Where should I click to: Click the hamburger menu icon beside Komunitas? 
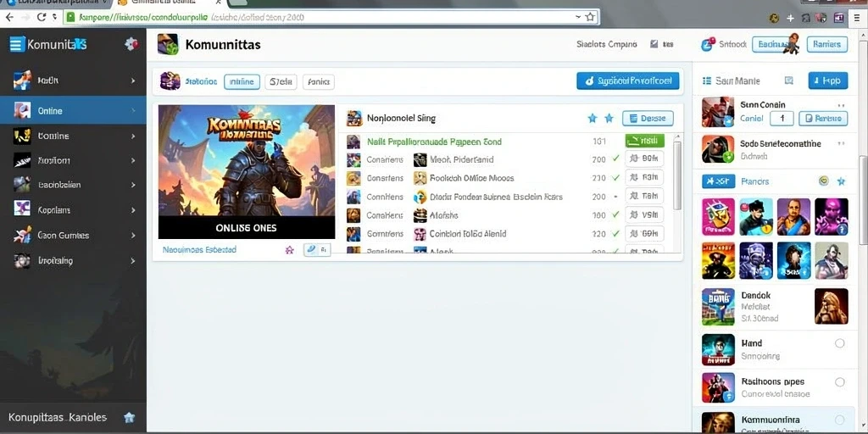pyautogui.click(x=17, y=44)
